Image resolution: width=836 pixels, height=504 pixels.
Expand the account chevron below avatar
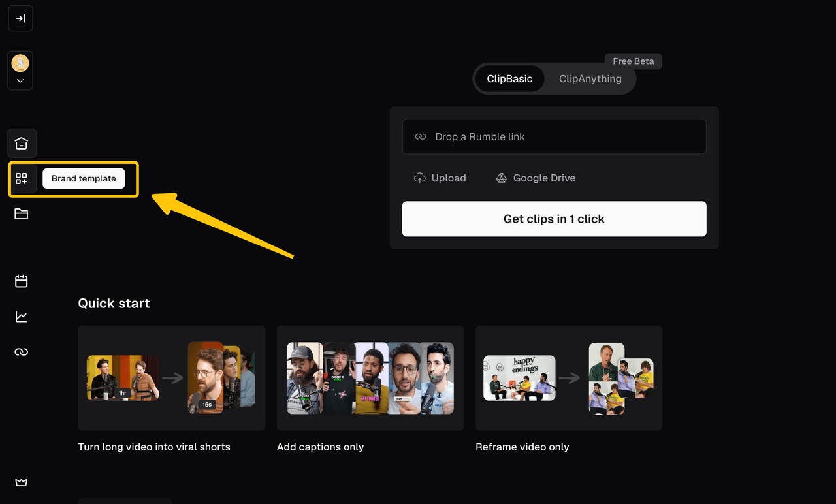point(20,81)
